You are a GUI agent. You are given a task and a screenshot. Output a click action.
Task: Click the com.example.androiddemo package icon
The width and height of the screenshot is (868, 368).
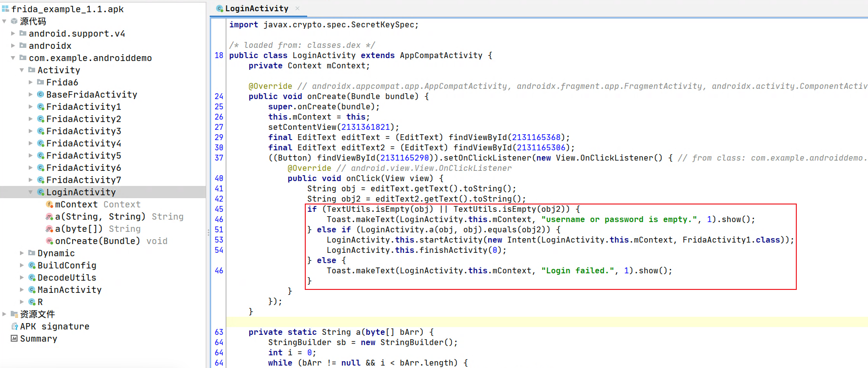point(23,58)
